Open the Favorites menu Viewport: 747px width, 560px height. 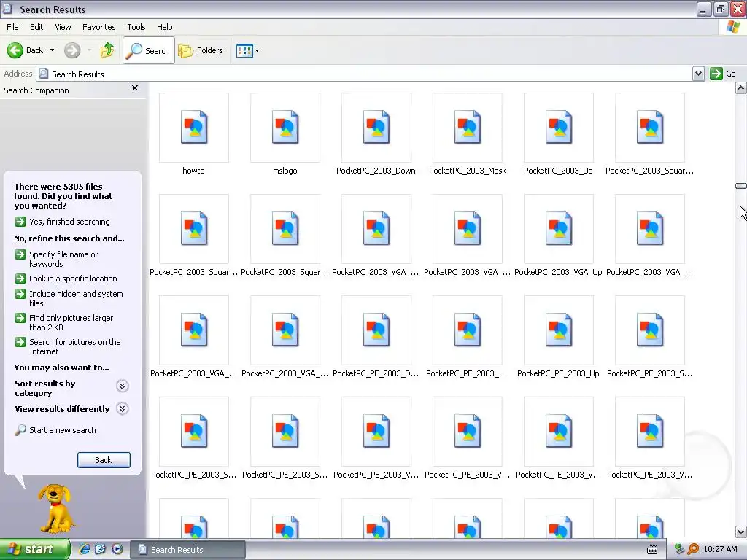pos(98,27)
